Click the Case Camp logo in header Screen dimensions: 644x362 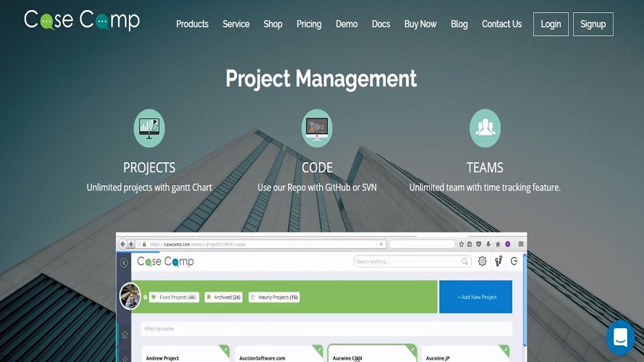pos(82,20)
